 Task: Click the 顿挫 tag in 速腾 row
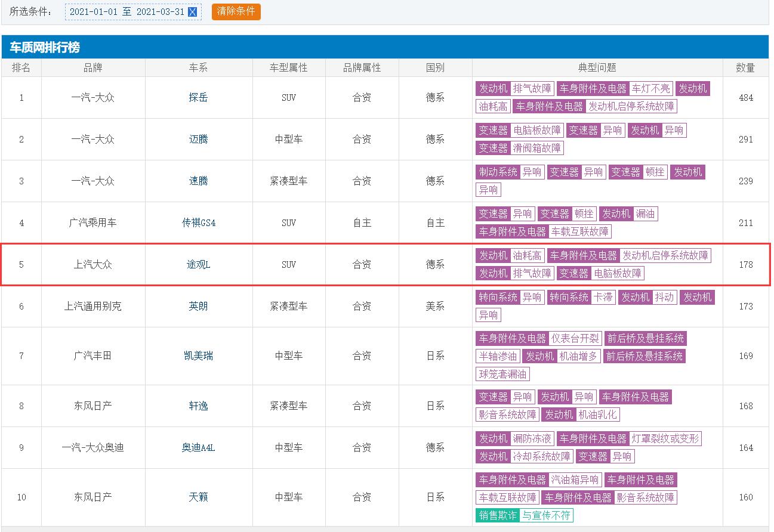pos(654,172)
